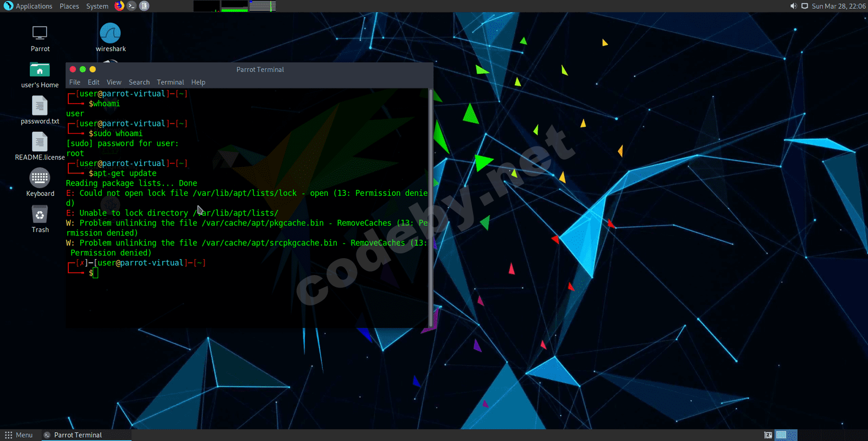
Task: Click the 'sudo whoami' command text
Action: (118, 133)
